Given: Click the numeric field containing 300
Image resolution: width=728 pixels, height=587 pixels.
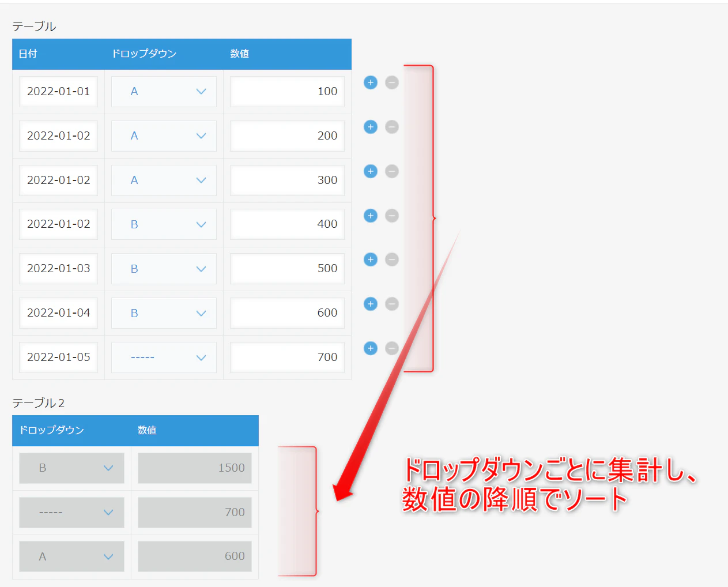Looking at the screenshot, I should pyautogui.click(x=287, y=180).
